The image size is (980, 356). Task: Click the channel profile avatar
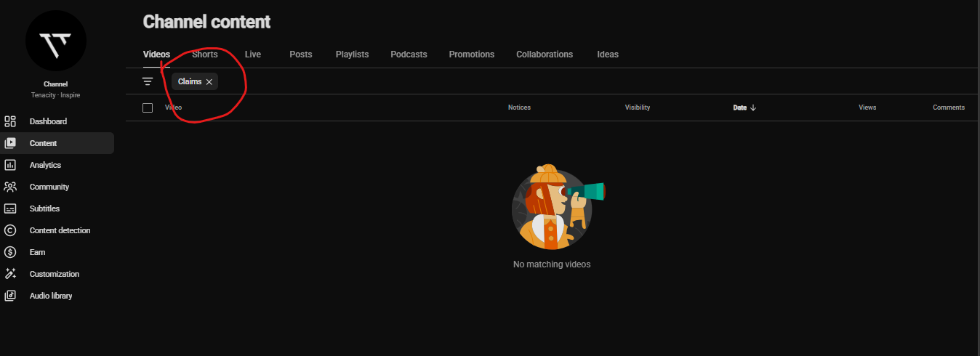(x=56, y=40)
